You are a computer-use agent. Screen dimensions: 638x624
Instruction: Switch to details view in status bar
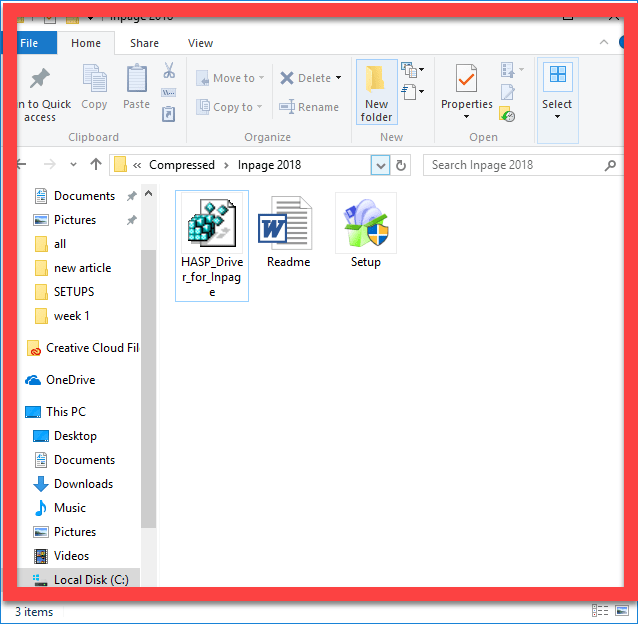601,611
